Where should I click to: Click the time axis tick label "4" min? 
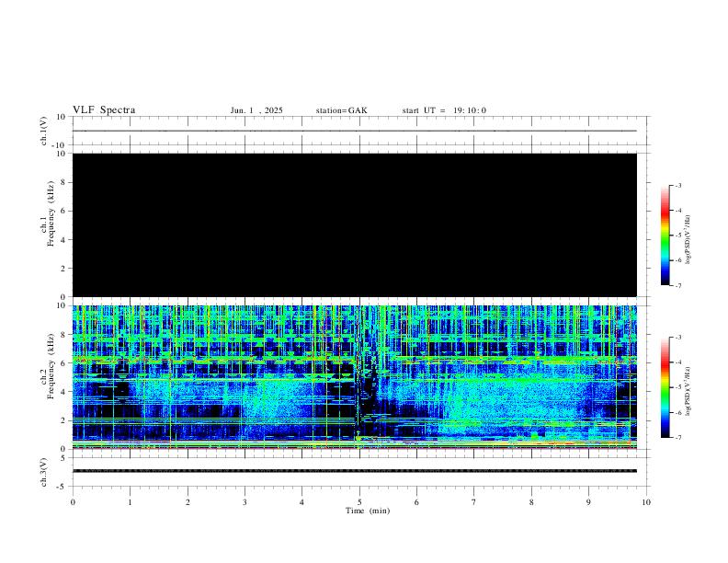coord(301,502)
